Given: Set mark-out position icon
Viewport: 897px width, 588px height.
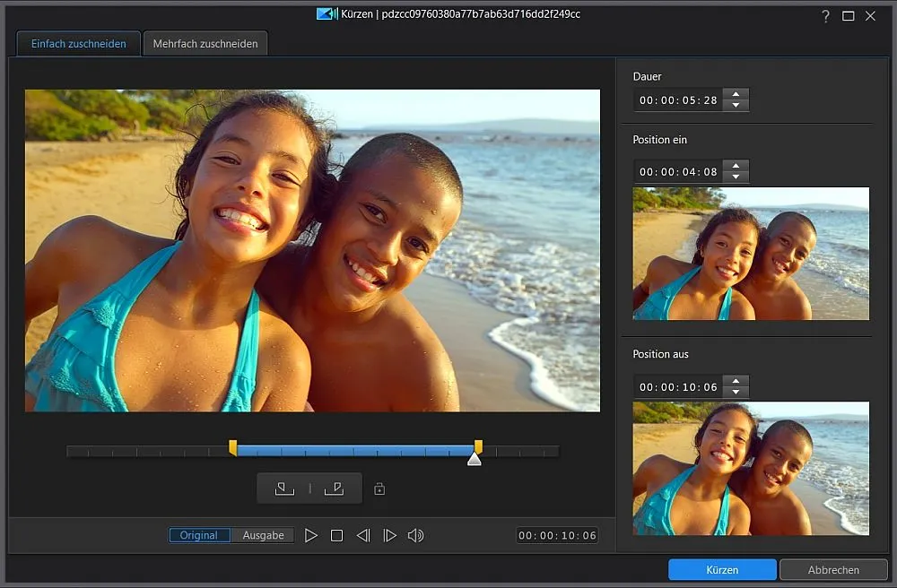Looking at the screenshot, I should point(334,489).
